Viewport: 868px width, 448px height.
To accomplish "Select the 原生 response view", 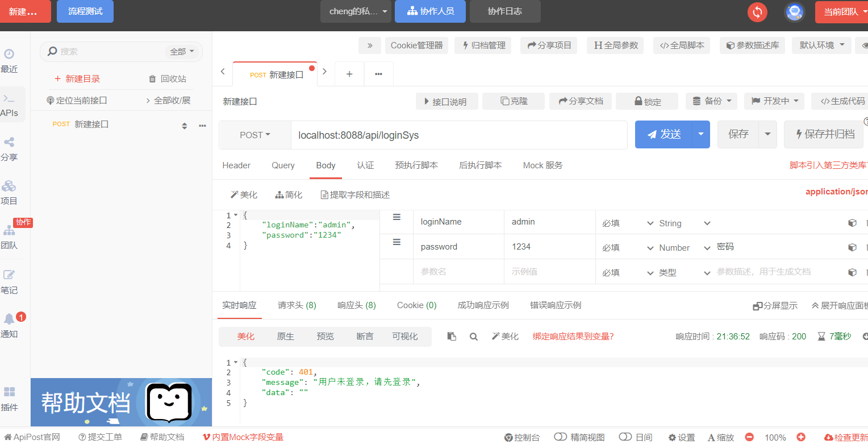I will tap(285, 337).
